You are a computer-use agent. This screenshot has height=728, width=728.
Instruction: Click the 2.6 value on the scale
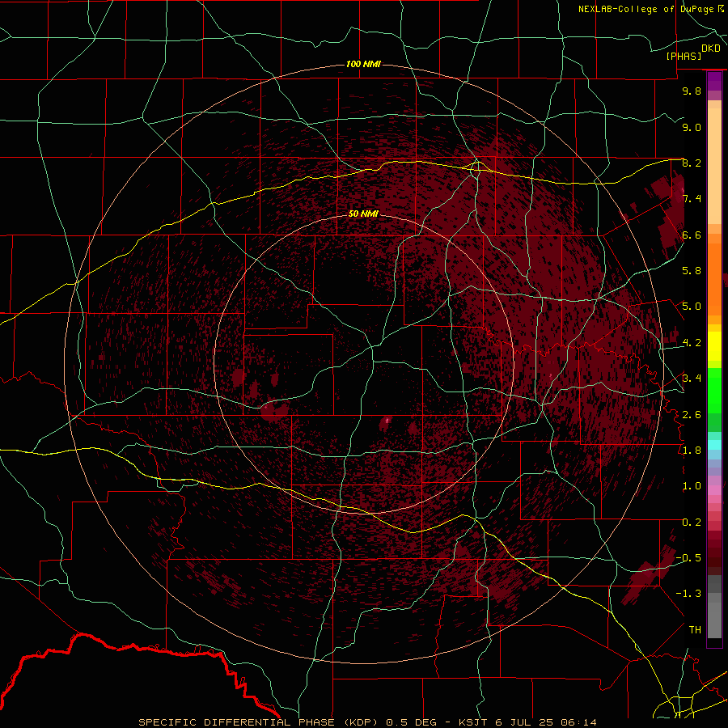pyautogui.click(x=692, y=415)
